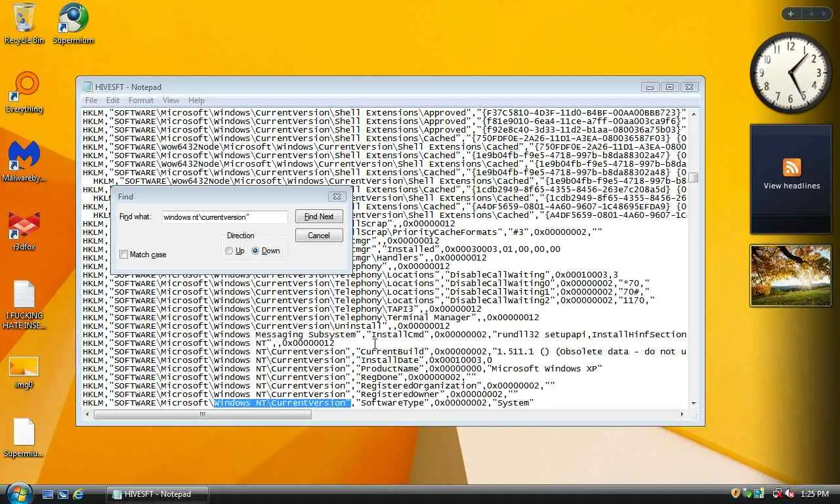Click the "SoftwareType" entry text

392,403
